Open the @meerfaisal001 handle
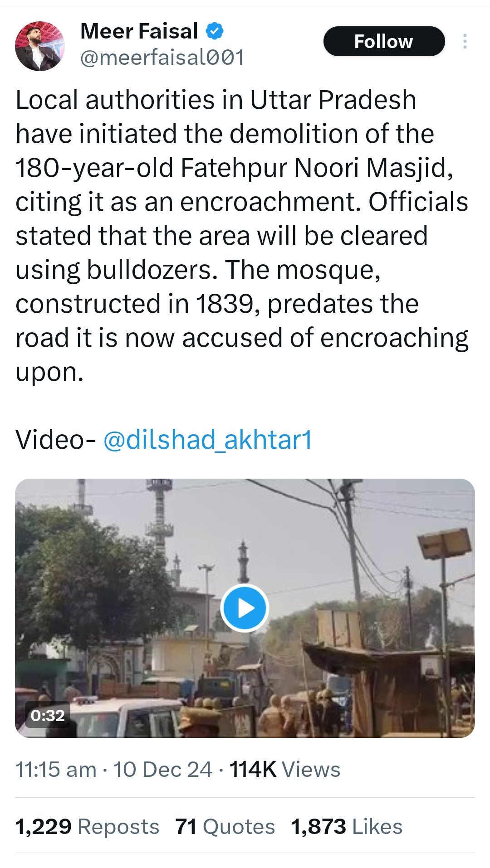 162,58
